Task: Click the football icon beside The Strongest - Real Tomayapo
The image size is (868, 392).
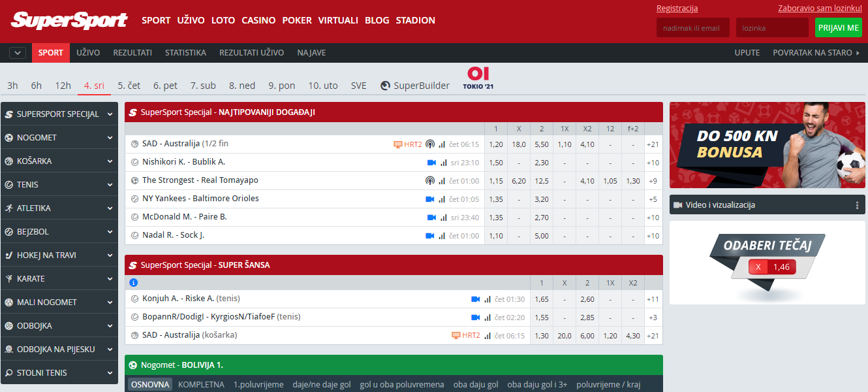Action: click(134, 181)
